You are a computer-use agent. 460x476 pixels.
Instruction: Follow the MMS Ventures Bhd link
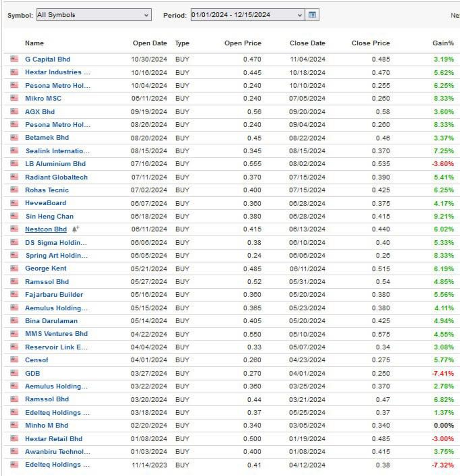click(56, 334)
